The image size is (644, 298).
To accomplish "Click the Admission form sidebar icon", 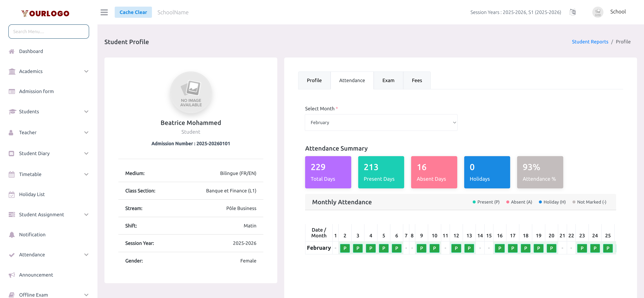I will (11, 91).
